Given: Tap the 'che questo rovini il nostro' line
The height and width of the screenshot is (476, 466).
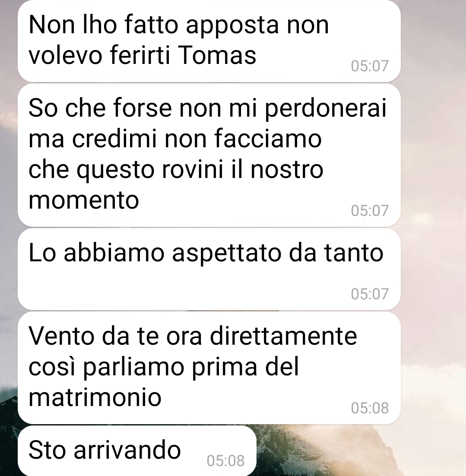Looking at the screenshot, I should (176, 170).
